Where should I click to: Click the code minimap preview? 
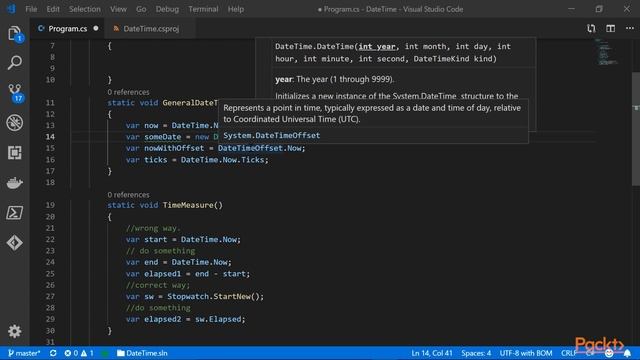[607, 52]
